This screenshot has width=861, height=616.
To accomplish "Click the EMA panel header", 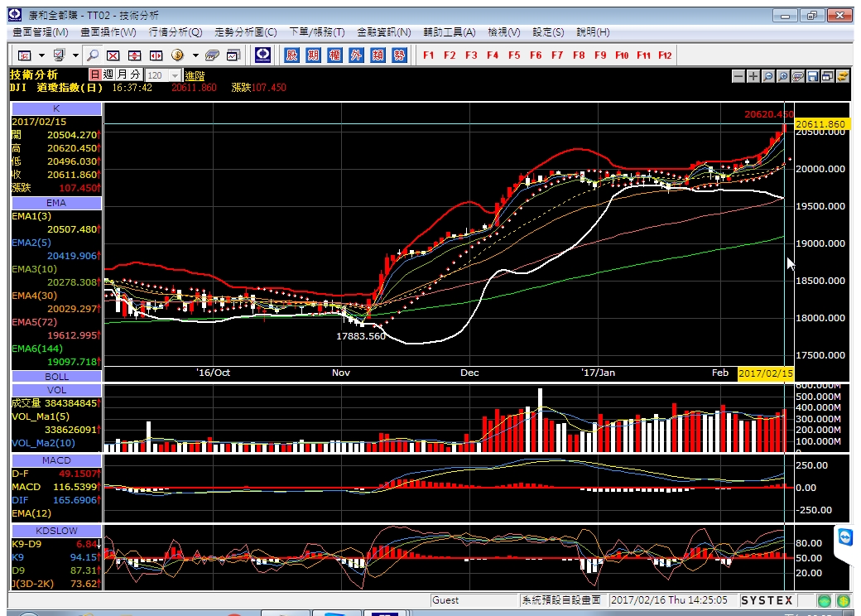I will coord(56,203).
